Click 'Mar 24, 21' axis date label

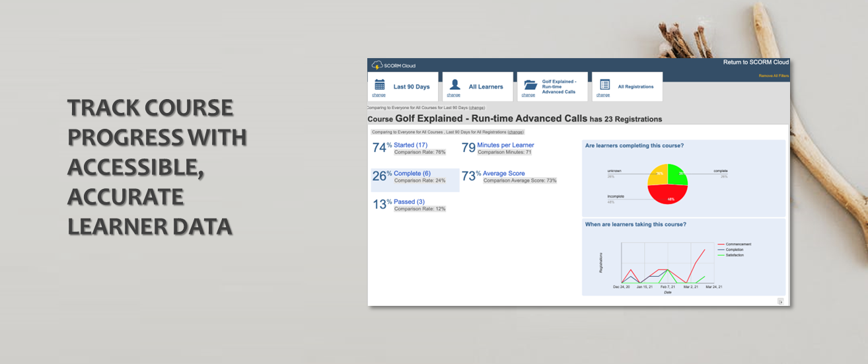point(713,287)
